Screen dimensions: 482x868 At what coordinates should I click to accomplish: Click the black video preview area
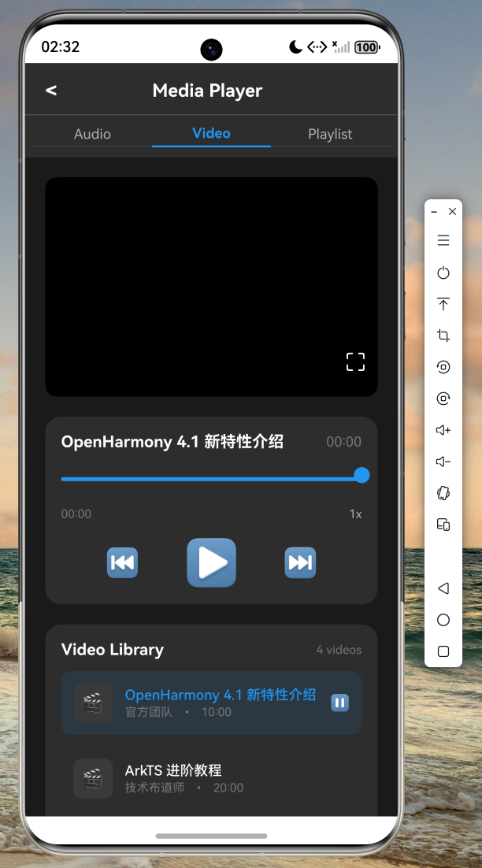211,286
